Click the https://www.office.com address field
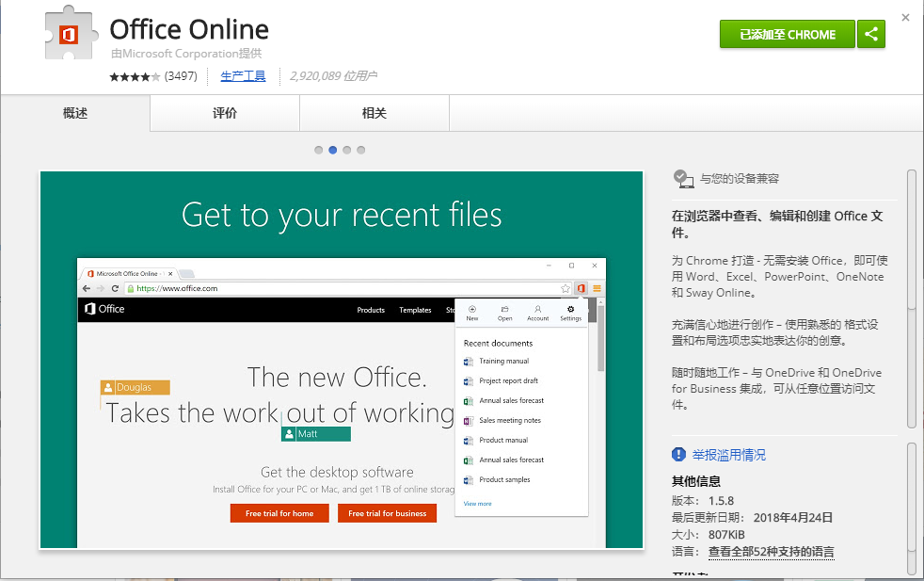Viewport: 924px width, 581px height. [x=348, y=288]
